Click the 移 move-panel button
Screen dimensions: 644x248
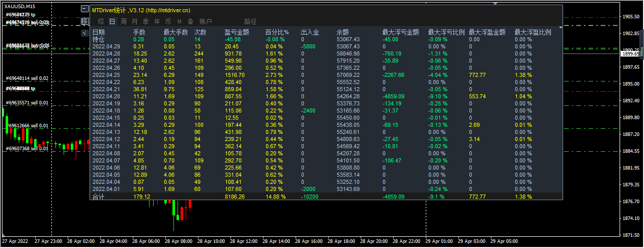pyautogui.click(x=85, y=21)
